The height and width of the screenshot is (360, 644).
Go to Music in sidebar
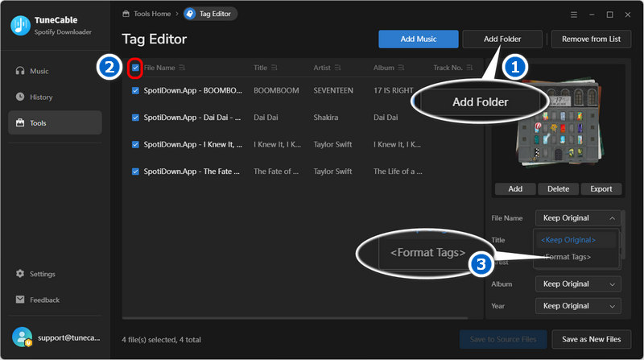(55, 71)
